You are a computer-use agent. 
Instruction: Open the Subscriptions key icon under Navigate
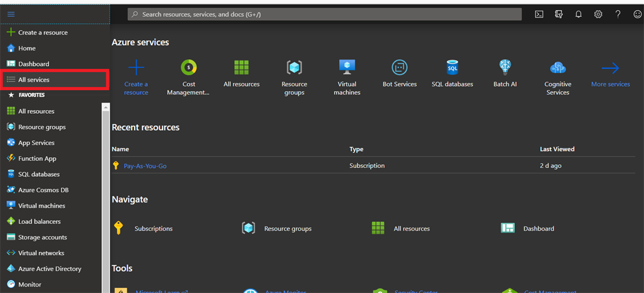[x=118, y=228]
